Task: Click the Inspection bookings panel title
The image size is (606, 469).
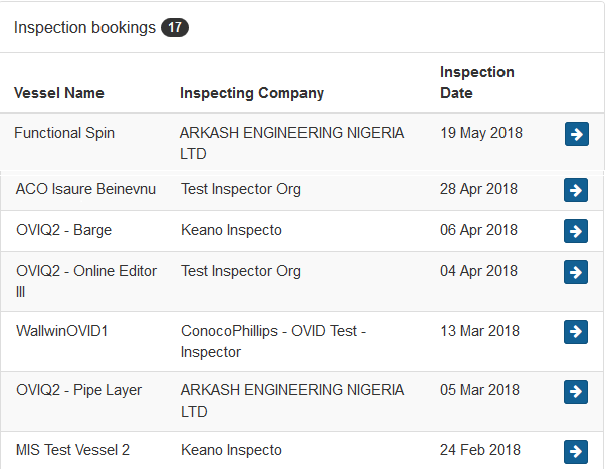Action: point(85,27)
